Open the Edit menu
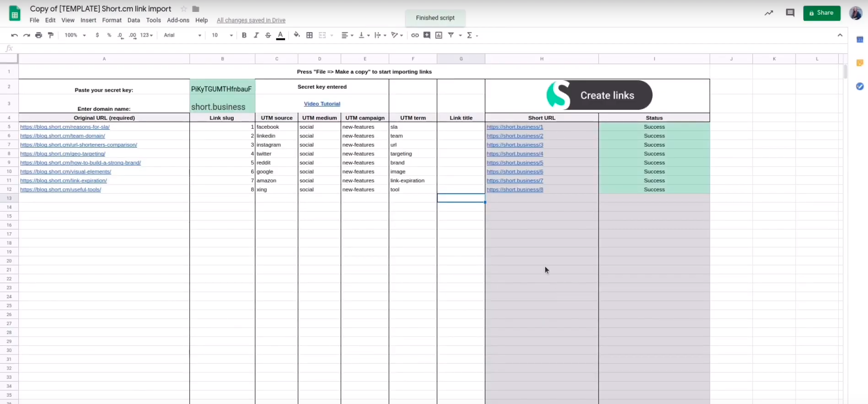 [x=50, y=20]
